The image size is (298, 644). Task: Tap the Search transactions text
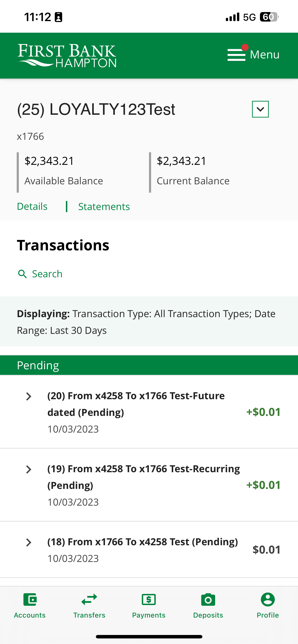[47, 274]
